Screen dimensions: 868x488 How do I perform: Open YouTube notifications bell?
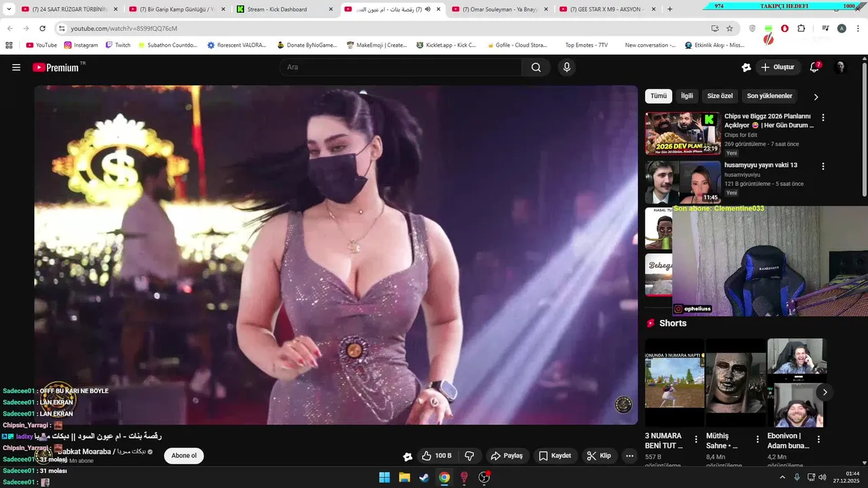pyautogui.click(x=814, y=67)
